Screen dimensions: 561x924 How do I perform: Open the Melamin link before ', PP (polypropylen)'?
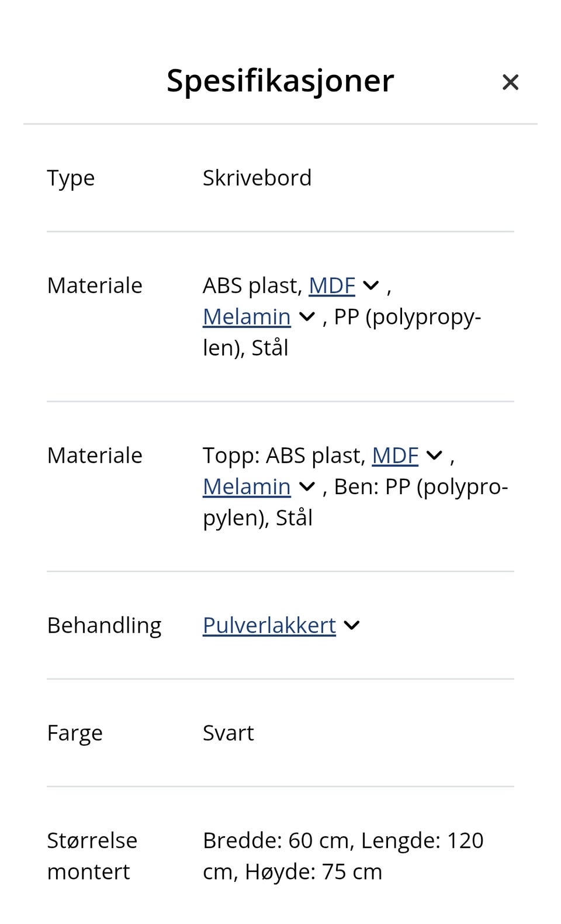pyautogui.click(x=247, y=317)
